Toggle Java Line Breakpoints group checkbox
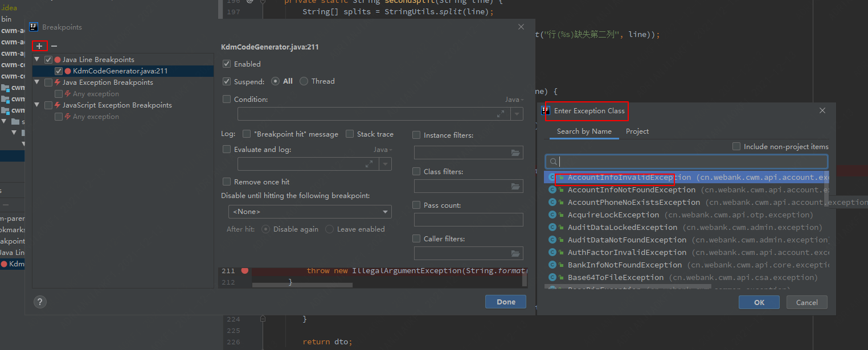The width and height of the screenshot is (868, 350). (48, 60)
